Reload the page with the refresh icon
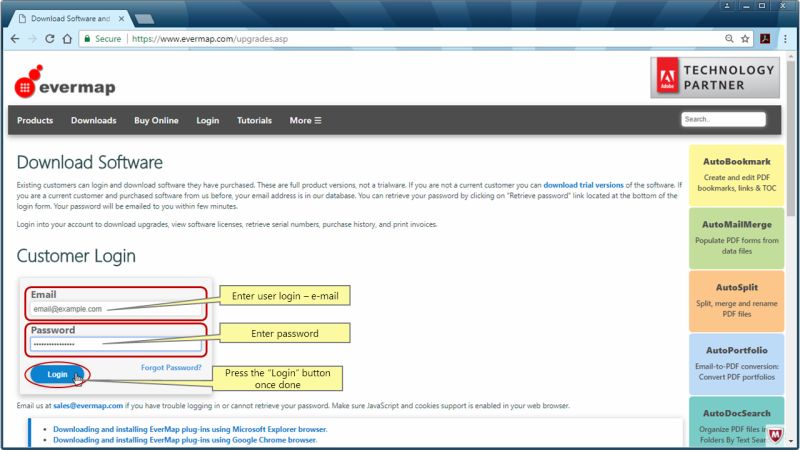The width and height of the screenshot is (800, 450). coord(49,39)
